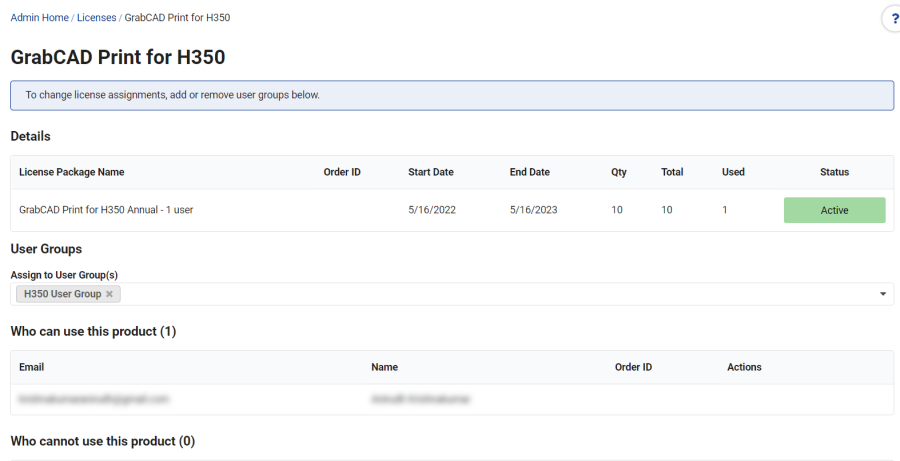Image resolution: width=900 pixels, height=461 pixels.
Task: Open the help question mark icon
Action: click(x=891, y=21)
